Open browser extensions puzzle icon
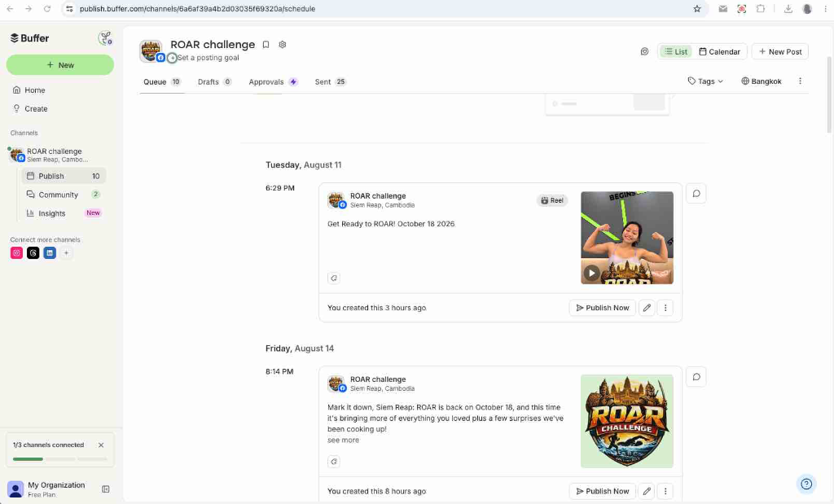Screen dimensions: 834x504 (761, 8)
